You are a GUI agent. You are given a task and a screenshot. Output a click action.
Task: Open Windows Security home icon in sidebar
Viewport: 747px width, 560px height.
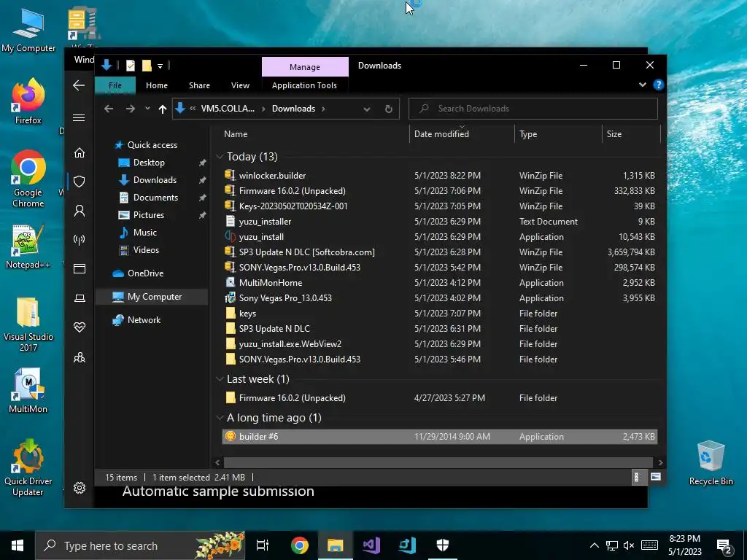tap(80, 152)
